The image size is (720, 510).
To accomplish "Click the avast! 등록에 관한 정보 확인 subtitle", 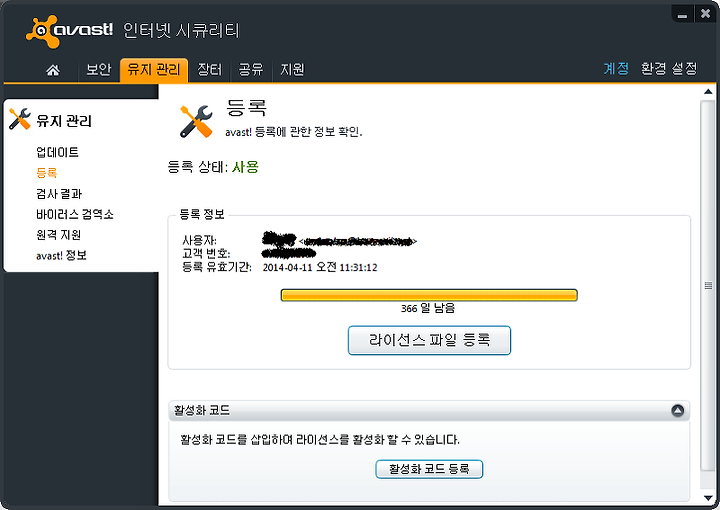I will (293, 132).
